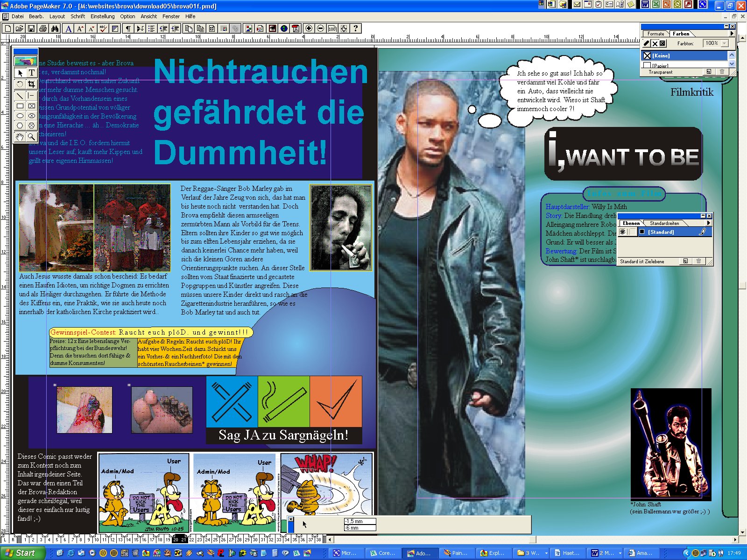Click the Open file toolbar icon
747x560 pixels.
point(20,28)
